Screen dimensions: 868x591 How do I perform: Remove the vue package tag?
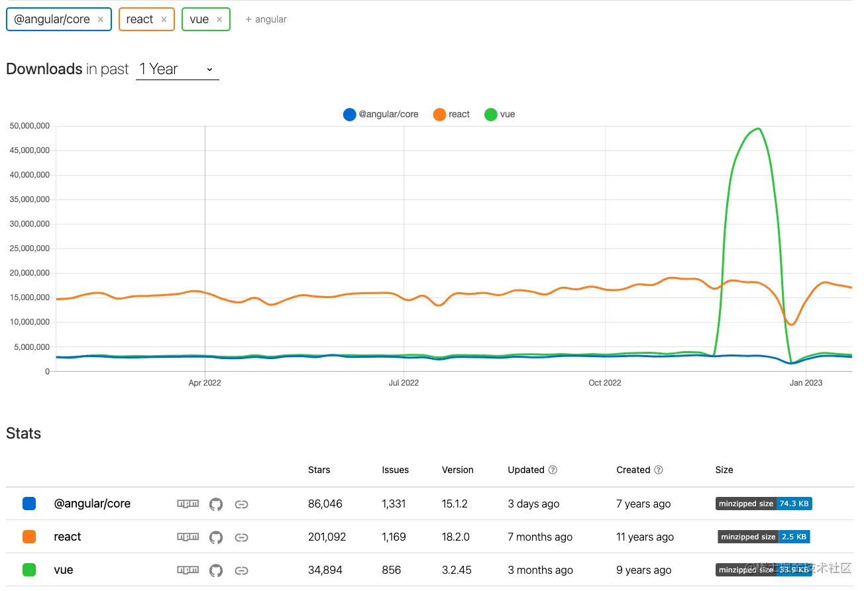(219, 19)
